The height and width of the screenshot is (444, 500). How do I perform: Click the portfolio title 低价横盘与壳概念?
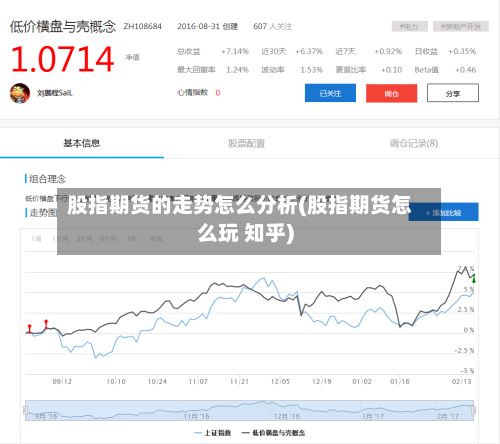point(63,26)
